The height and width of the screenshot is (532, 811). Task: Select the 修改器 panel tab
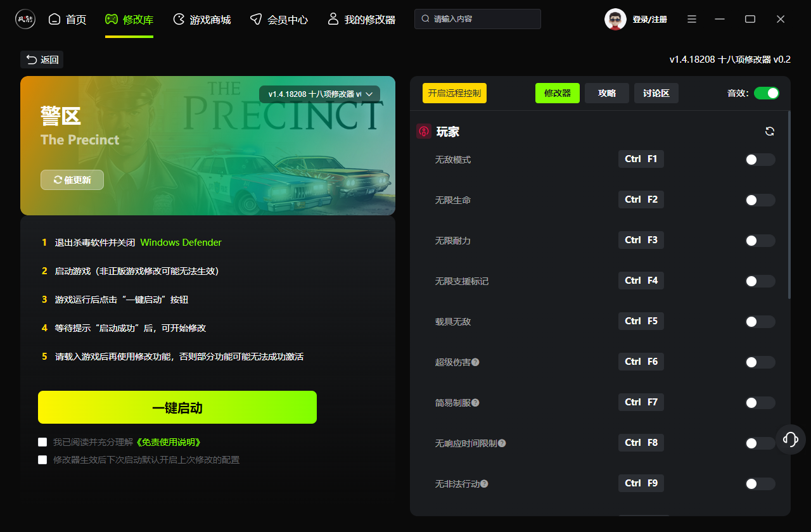558,93
